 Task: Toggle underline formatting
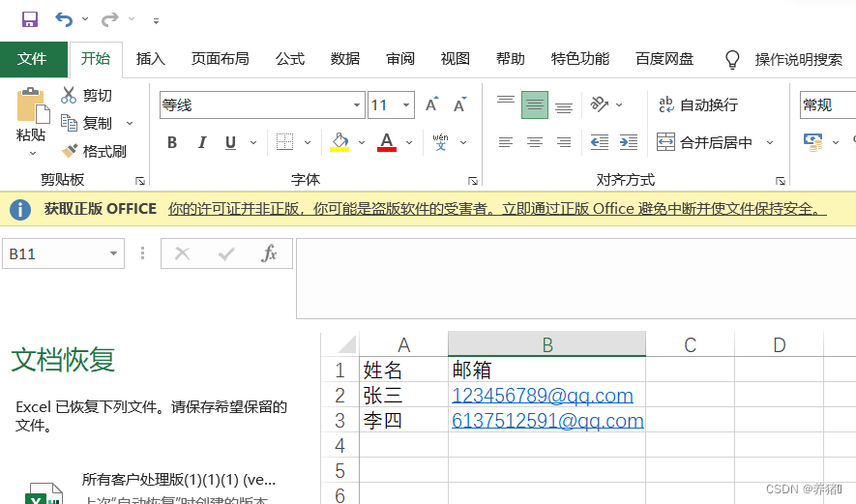pos(230,142)
